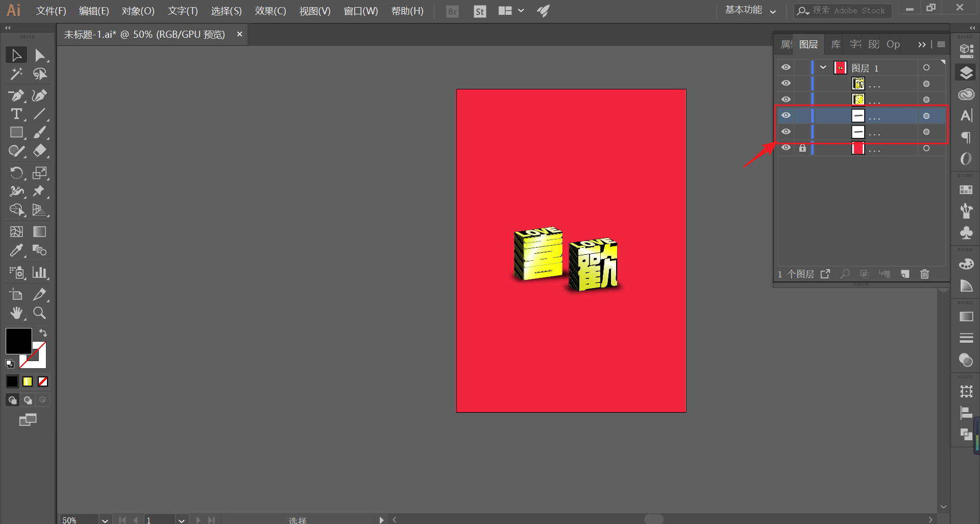Select the Type tool
980x524 pixels.
click(16, 114)
